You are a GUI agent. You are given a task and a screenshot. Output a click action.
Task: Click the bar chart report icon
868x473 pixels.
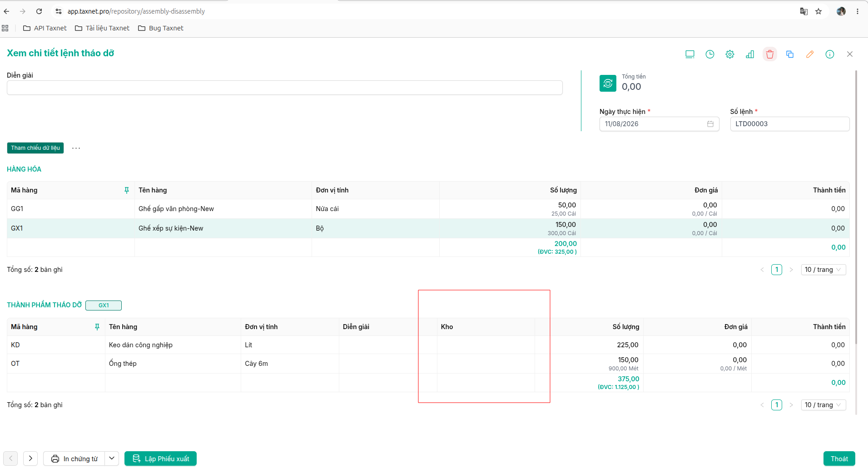click(749, 54)
